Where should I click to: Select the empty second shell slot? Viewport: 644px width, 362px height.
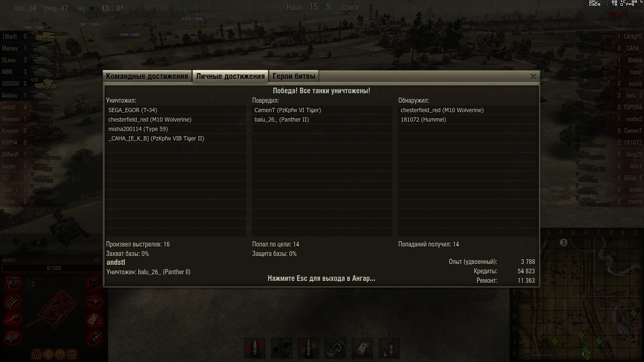pyautogui.click(x=282, y=348)
